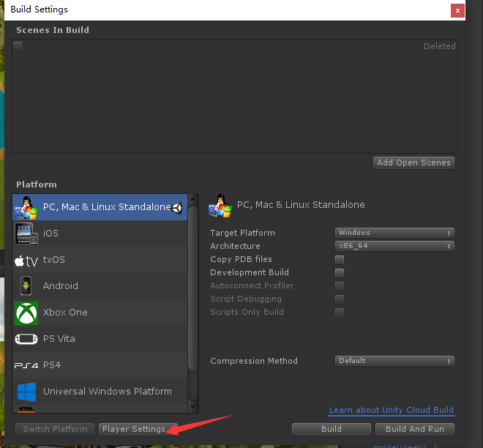Click the Switch Platform button
483x448 pixels.
click(x=55, y=429)
